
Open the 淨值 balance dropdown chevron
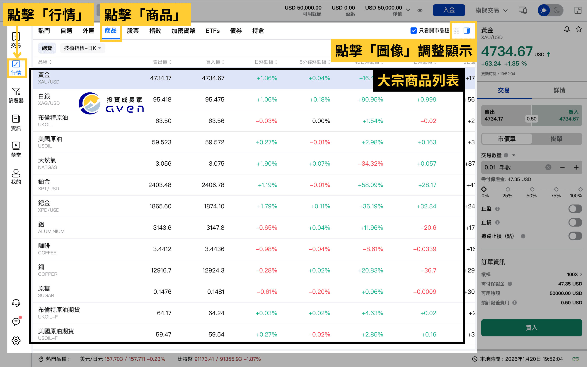coord(408,10)
